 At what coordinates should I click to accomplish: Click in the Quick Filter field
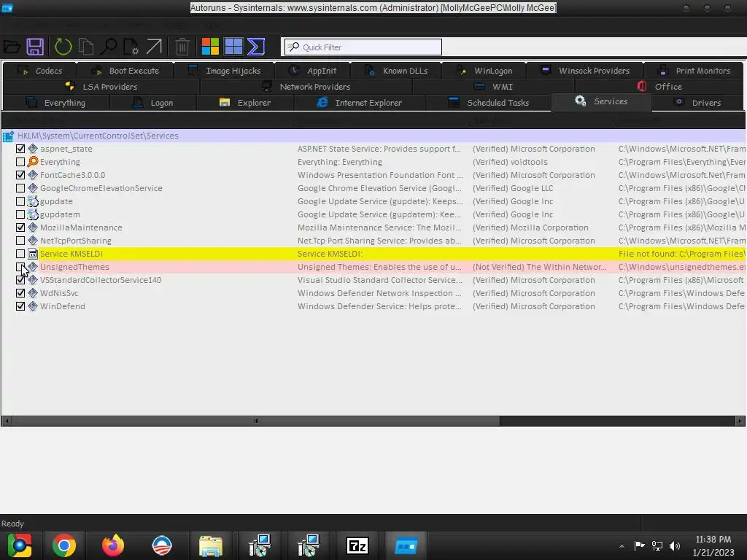[363, 47]
